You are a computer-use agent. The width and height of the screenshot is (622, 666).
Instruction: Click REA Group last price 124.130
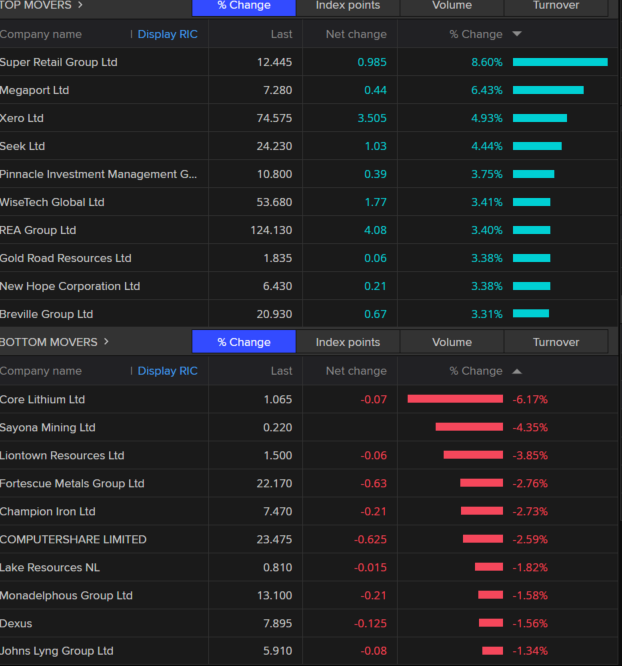[271, 230]
